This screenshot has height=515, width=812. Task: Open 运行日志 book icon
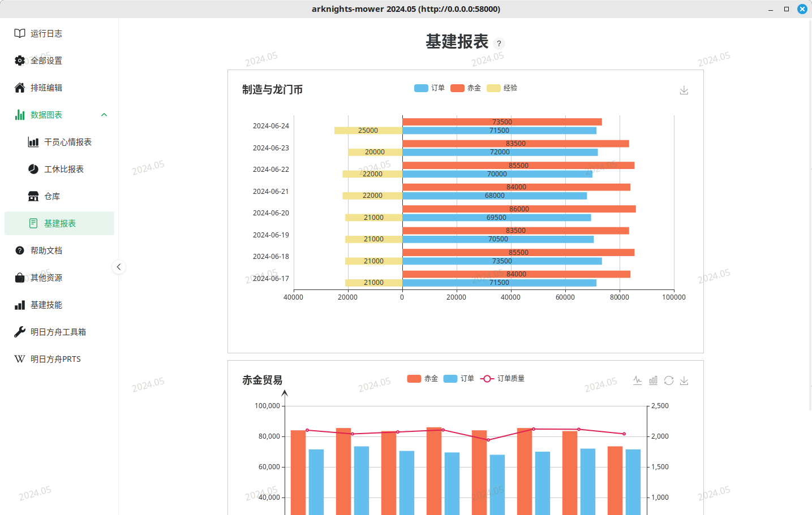pyautogui.click(x=20, y=33)
